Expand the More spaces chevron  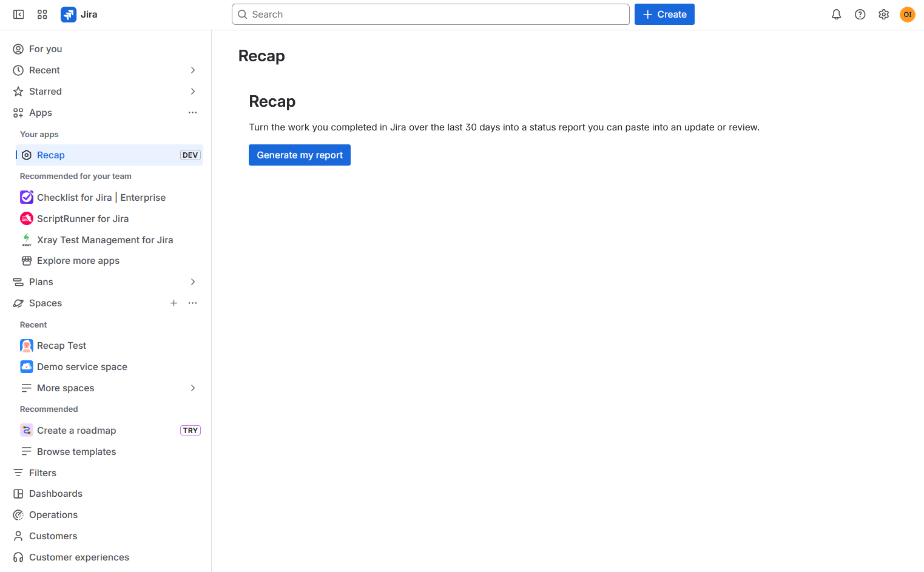pos(193,388)
